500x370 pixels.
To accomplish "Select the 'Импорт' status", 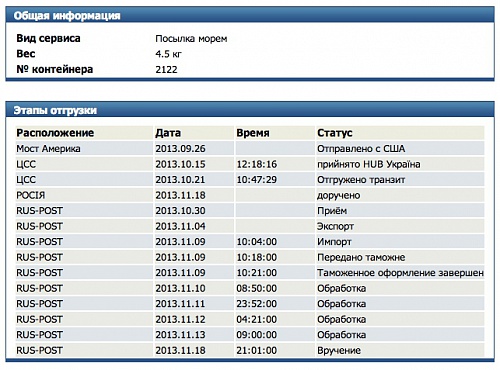I will [x=334, y=242].
